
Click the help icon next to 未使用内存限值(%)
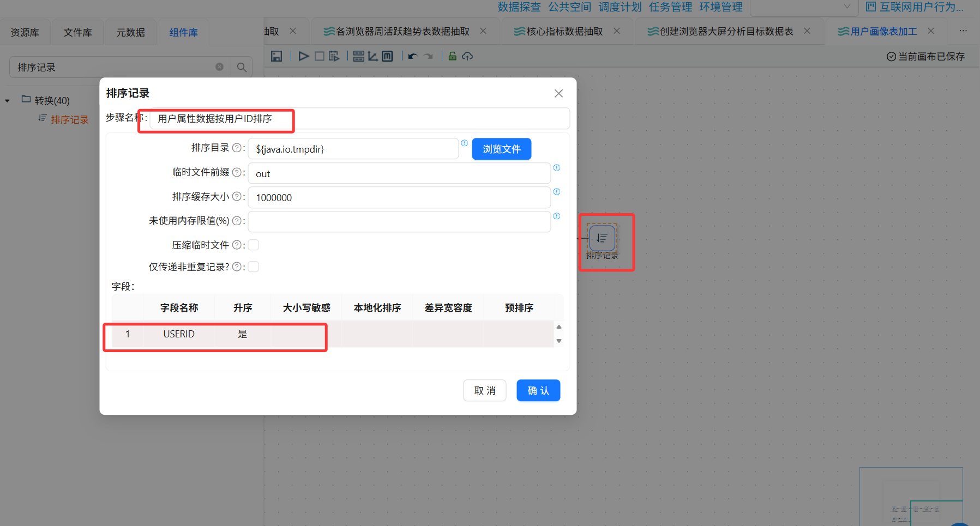pos(237,221)
